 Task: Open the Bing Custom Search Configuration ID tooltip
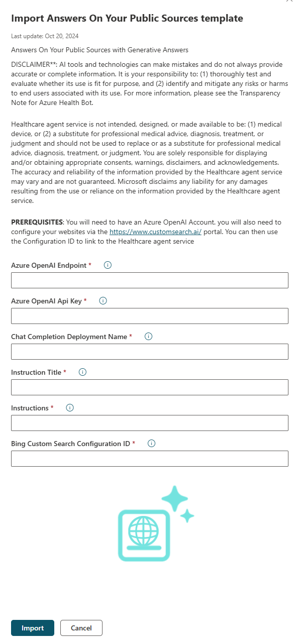[151, 444]
